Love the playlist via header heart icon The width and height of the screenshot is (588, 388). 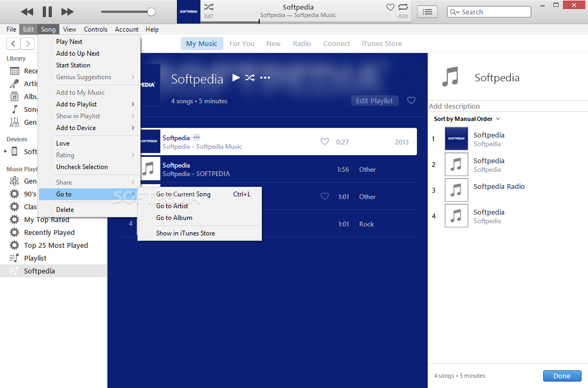pyautogui.click(x=412, y=100)
